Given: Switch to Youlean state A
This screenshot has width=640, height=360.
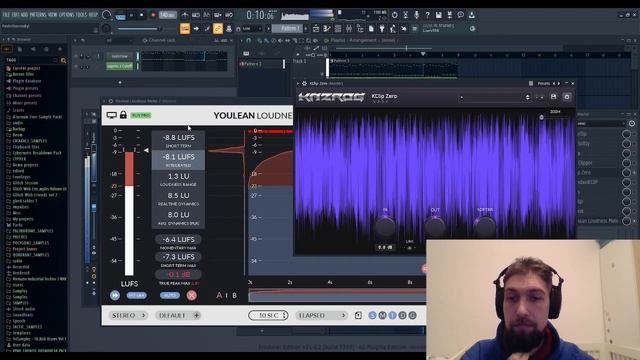Looking at the screenshot, I should pyautogui.click(x=219, y=295).
